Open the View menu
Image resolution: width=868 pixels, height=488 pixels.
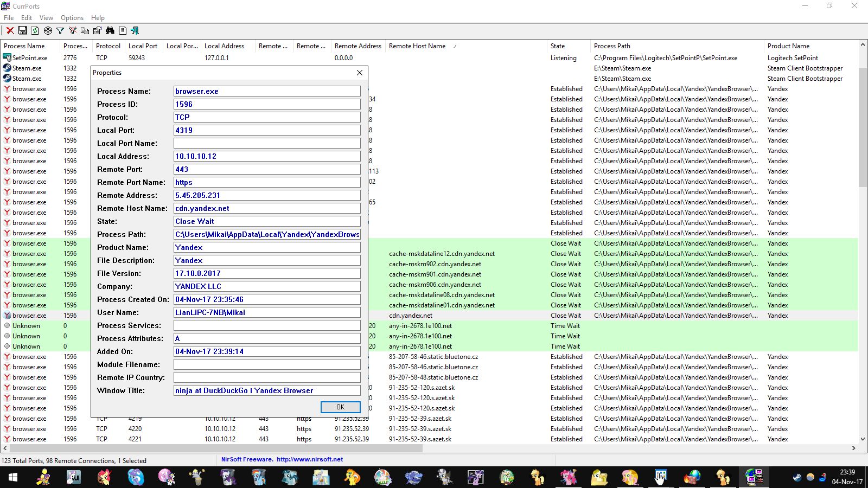click(x=46, y=18)
